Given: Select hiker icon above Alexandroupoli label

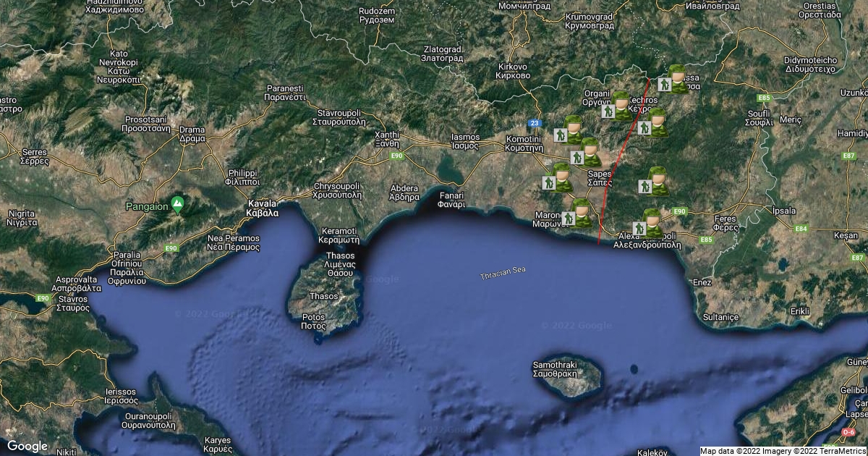Looking at the screenshot, I should coord(639,229).
